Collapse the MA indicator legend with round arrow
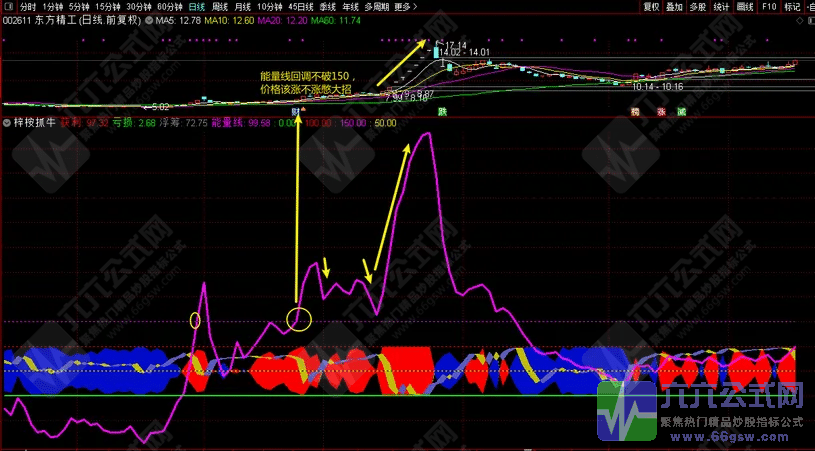 (149, 20)
